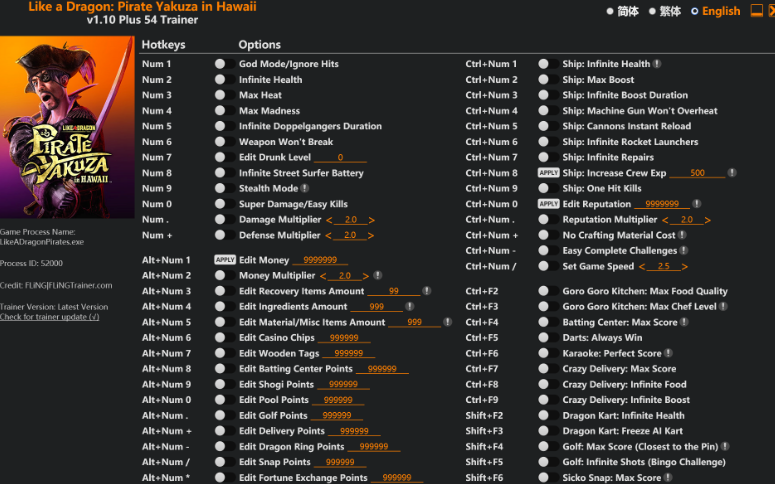Click the Edit Money amount field

point(320,260)
